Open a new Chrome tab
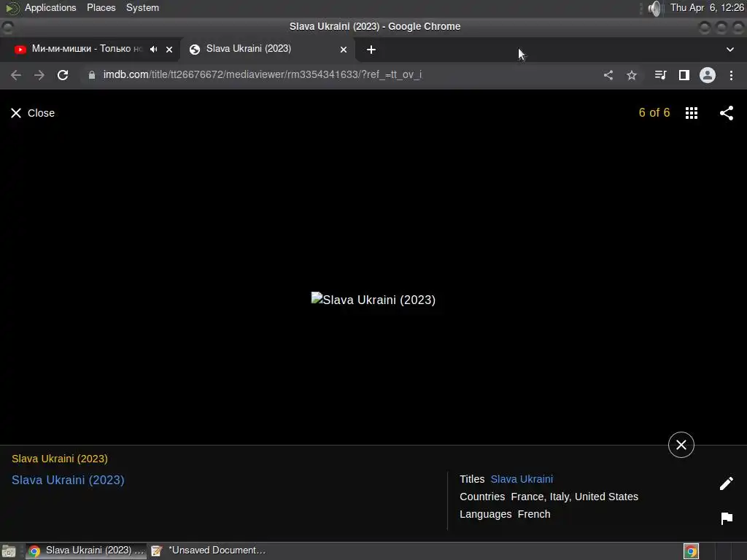The width and height of the screenshot is (747, 560). [371, 50]
